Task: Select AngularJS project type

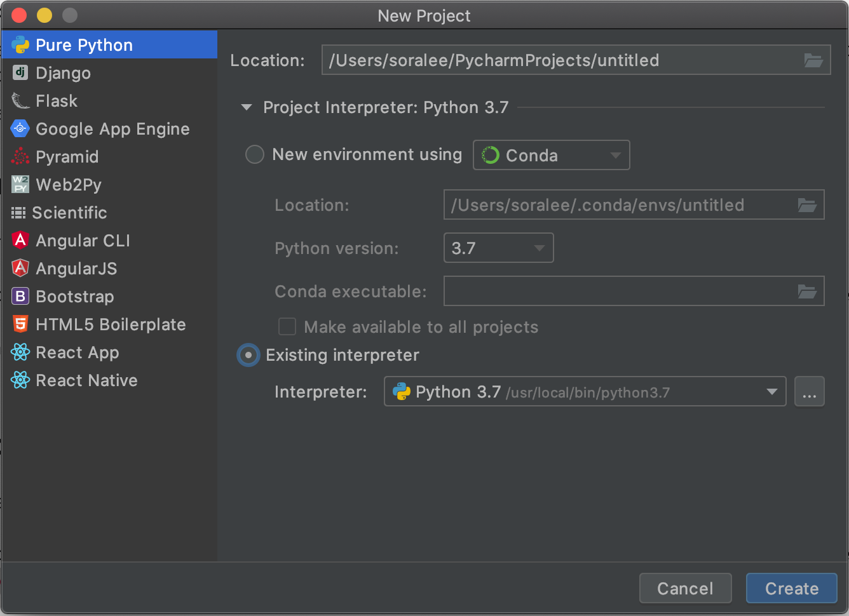Action: click(x=109, y=269)
